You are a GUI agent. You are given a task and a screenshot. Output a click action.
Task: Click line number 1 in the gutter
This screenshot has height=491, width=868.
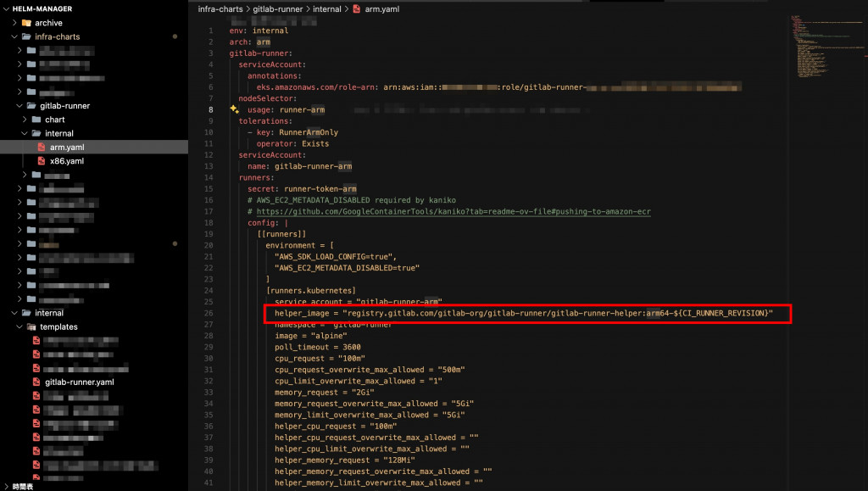[210, 31]
